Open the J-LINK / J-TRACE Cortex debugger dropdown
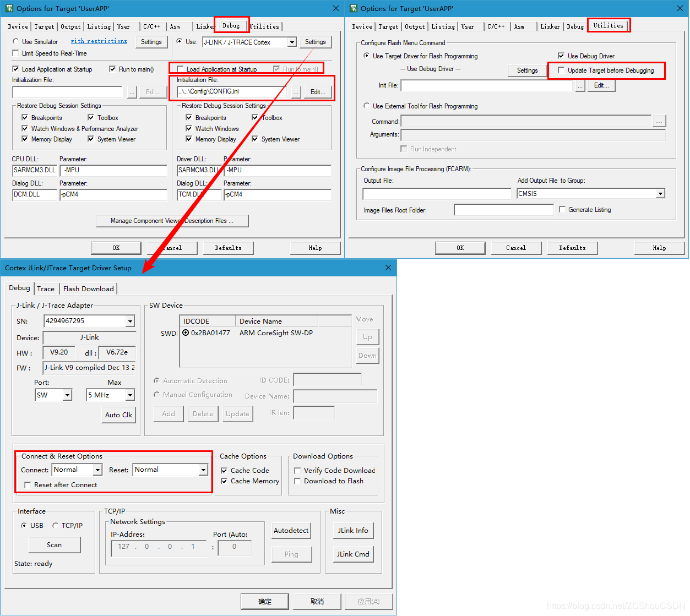 [x=292, y=42]
